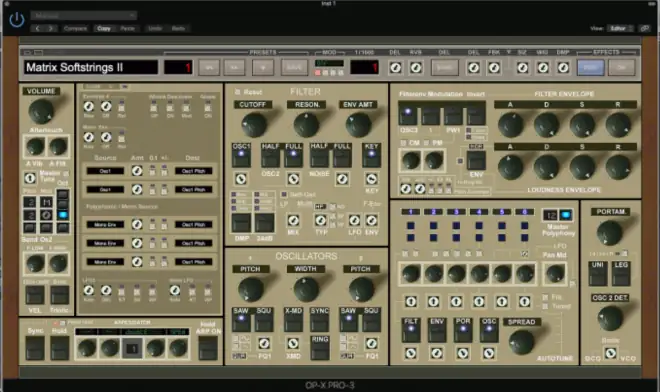The image size is (660, 392).
Task: Select SQU waveform for oscillator 2
Action: (371, 320)
